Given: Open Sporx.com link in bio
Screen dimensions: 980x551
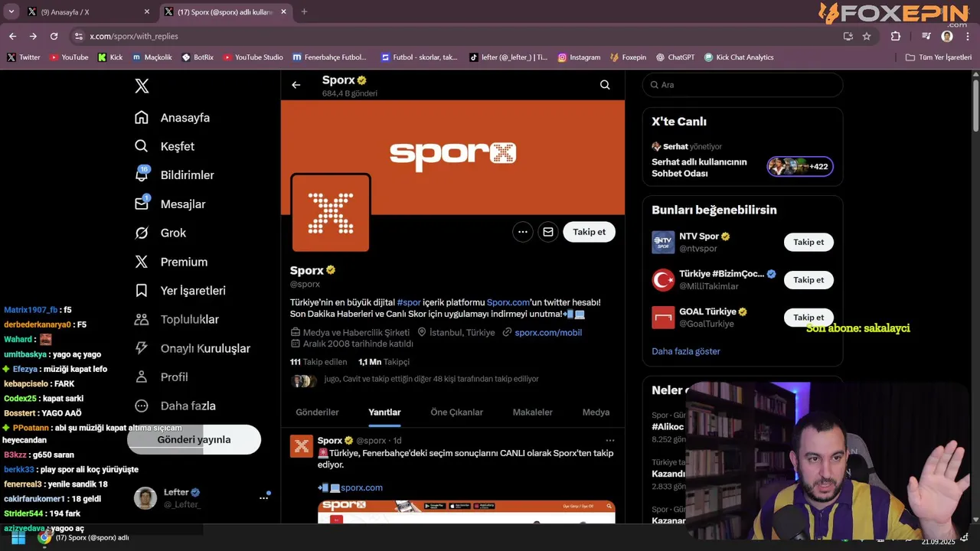Looking at the screenshot, I should [x=508, y=302].
